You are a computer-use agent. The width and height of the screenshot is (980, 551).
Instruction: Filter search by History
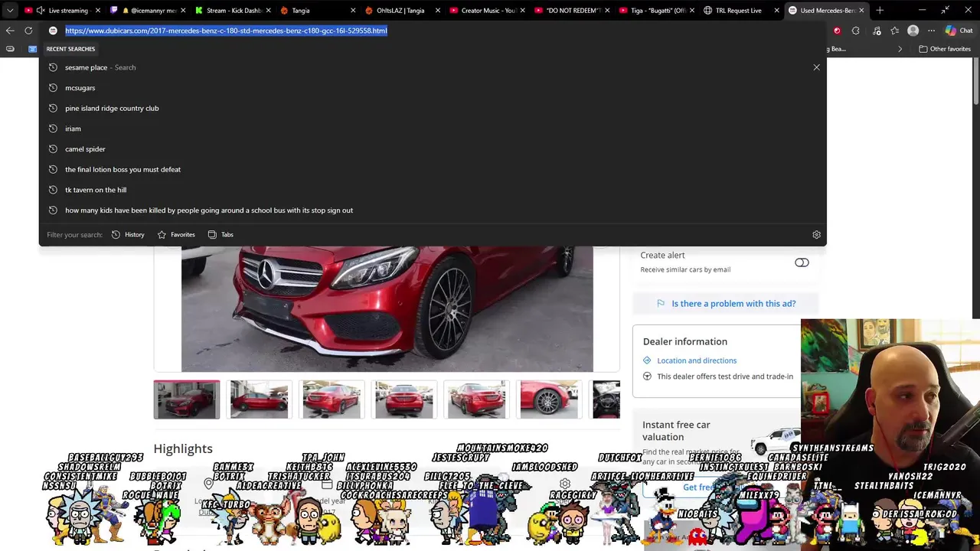click(128, 235)
